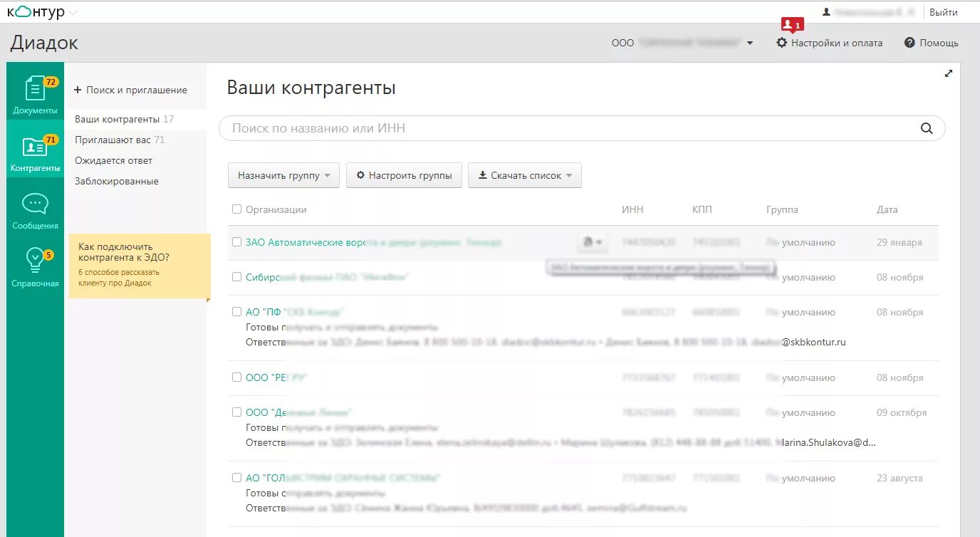Click the user profile icon at the top
The width and height of the screenshot is (980, 537).
826,12
